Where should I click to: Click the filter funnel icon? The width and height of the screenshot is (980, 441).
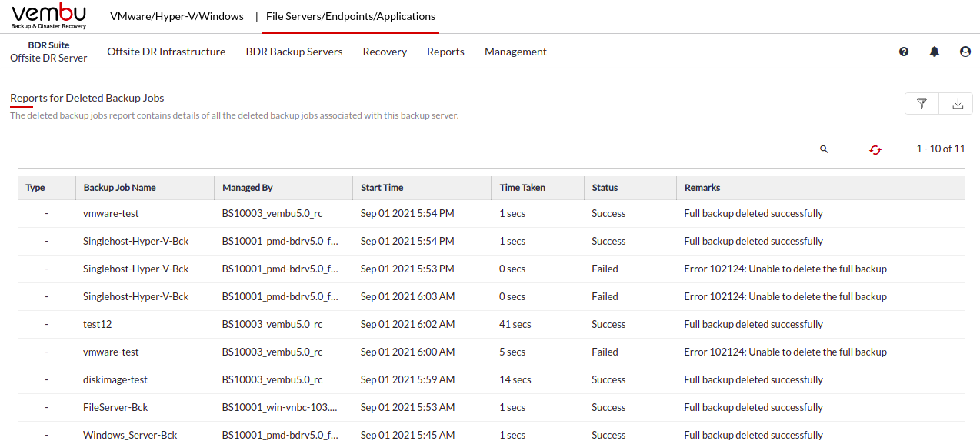922,103
